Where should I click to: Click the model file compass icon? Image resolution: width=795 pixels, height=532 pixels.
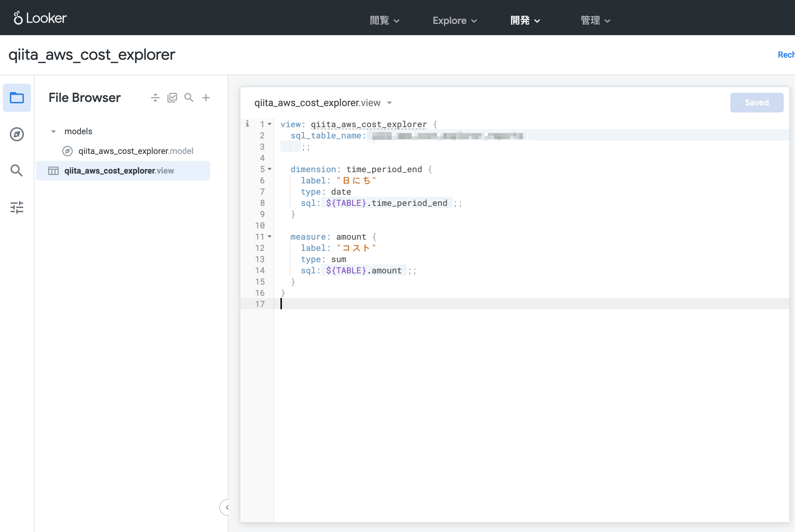[67, 151]
